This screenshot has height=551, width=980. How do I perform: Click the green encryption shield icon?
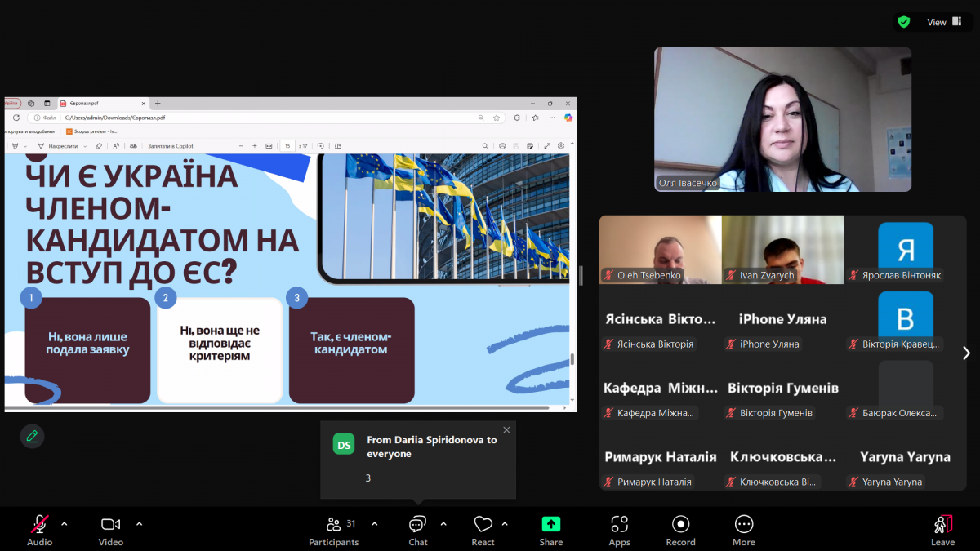tap(904, 22)
